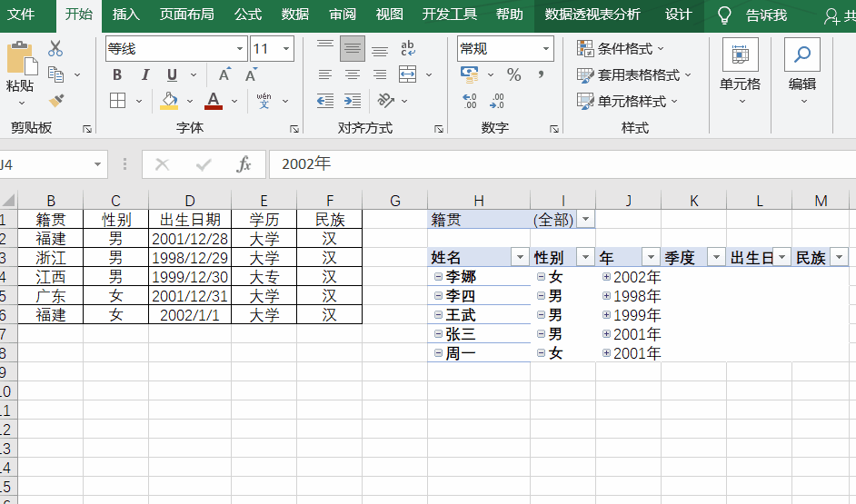Decrease font size with small A
This screenshot has height=504, width=856.
click(251, 74)
